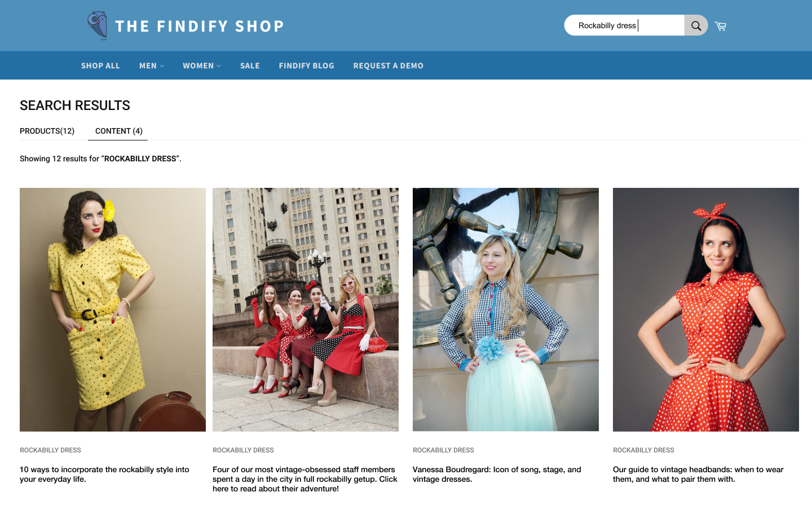This screenshot has width=812, height=519.
Task: Focus the Rockabilly dress search field
Action: pyautogui.click(x=625, y=25)
